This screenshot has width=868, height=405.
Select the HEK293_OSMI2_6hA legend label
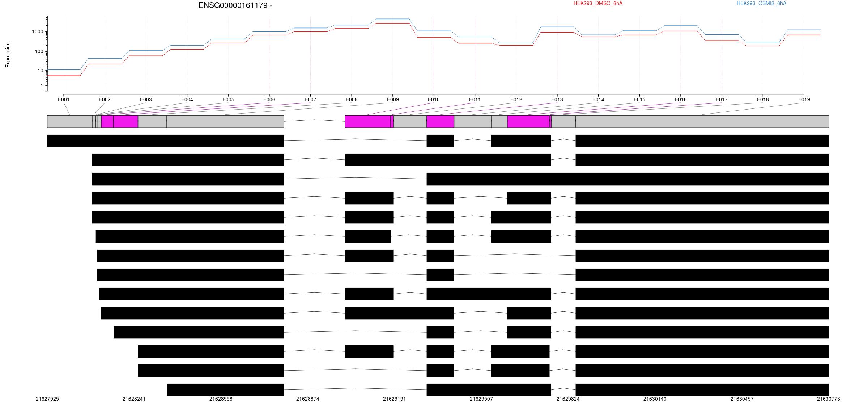click(x=761, y=3)
